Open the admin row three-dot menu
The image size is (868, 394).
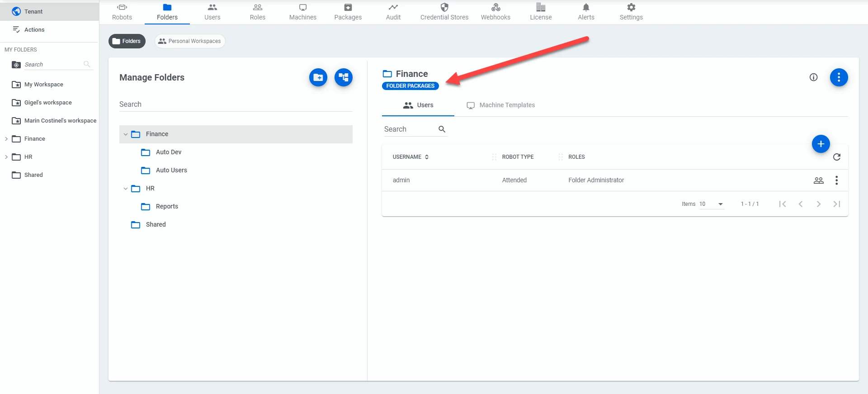[x=837, y=180]
